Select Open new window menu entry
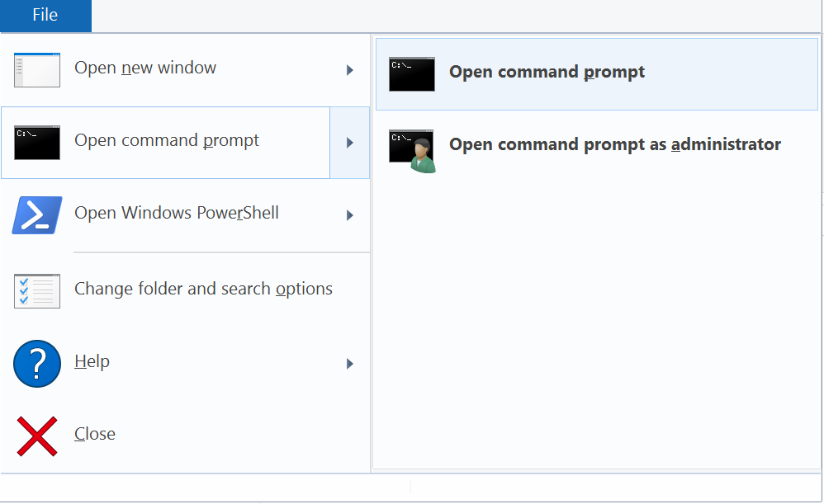The width and height of the screenshot is (824, 504). (x=145, y=68)
